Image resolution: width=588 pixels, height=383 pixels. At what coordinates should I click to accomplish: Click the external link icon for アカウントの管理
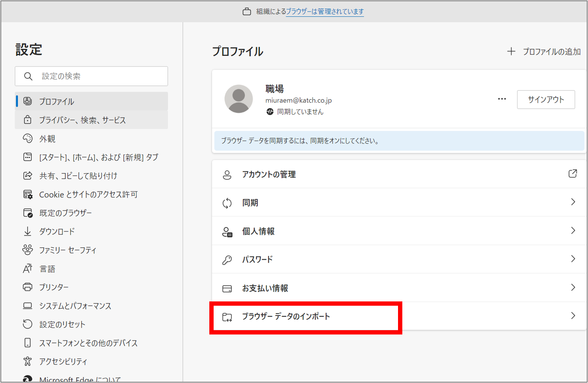click(x=573, y=174)
